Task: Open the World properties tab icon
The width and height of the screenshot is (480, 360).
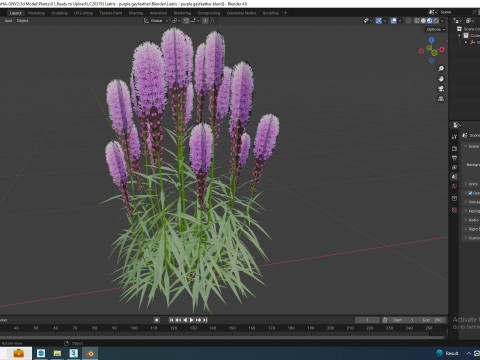Action: (454, 186)
